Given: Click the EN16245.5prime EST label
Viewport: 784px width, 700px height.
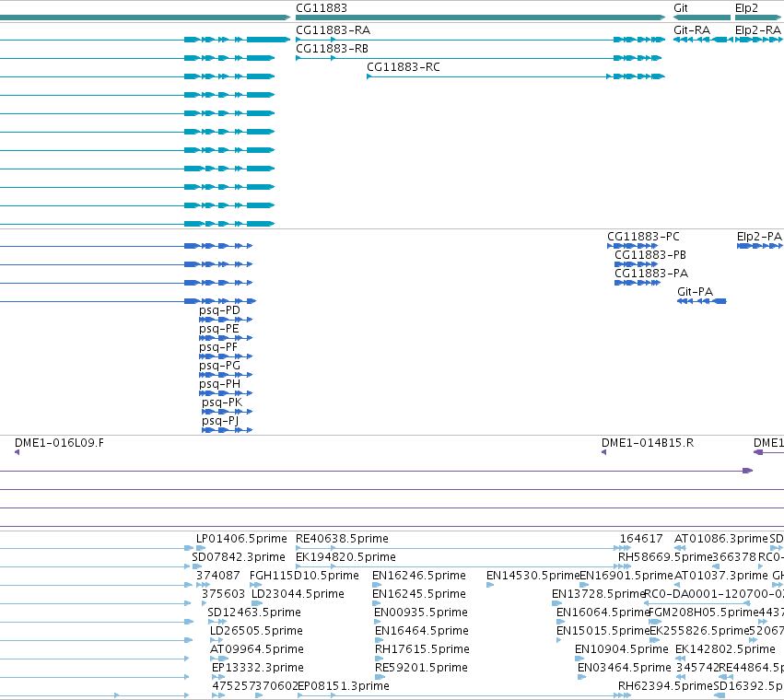Looking at the screenshot, I should point(419,594).
